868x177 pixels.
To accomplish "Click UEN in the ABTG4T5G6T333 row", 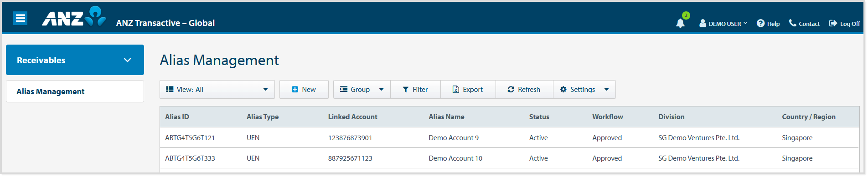I will click(253, 158).
